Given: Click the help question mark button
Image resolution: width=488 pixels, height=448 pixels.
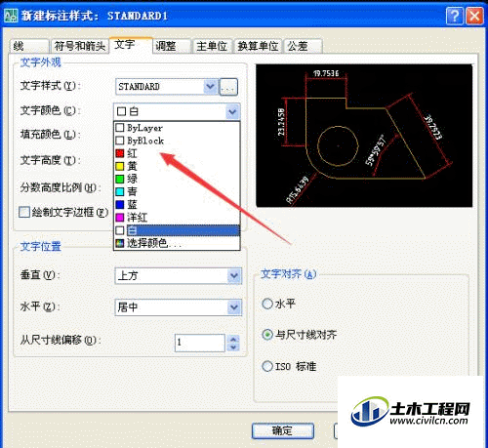Looking at the screenshot, I should coord(455,16).
